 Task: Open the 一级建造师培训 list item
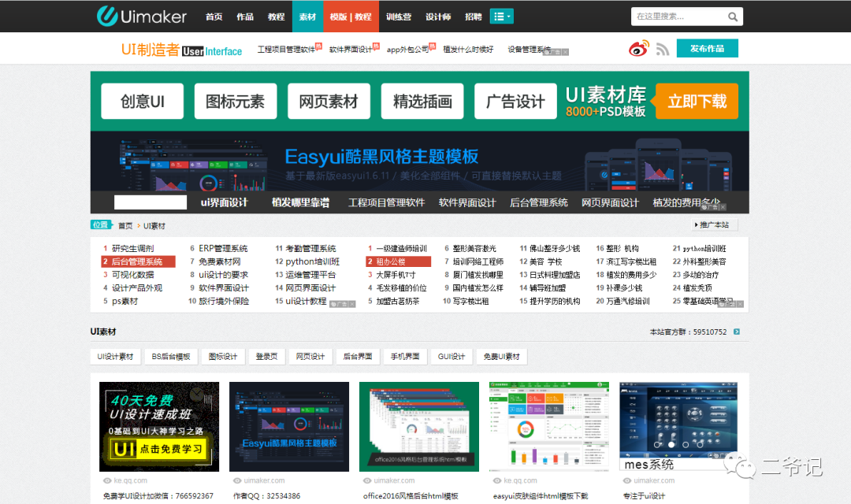[402, 249]
